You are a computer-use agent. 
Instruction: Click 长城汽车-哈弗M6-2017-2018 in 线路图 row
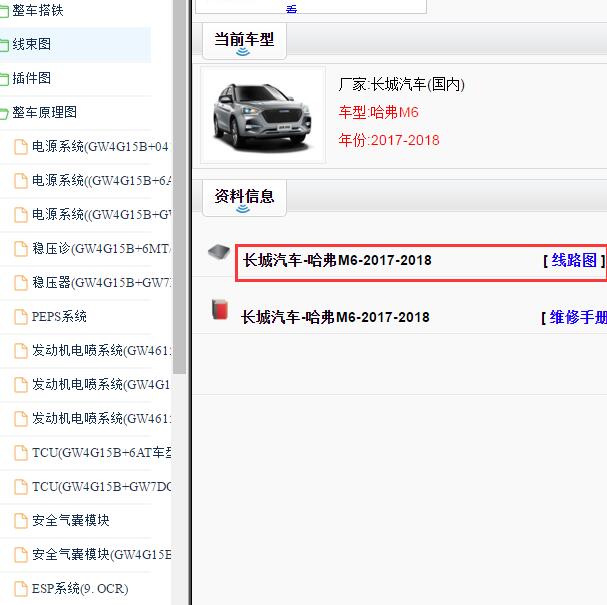(337, 261)
